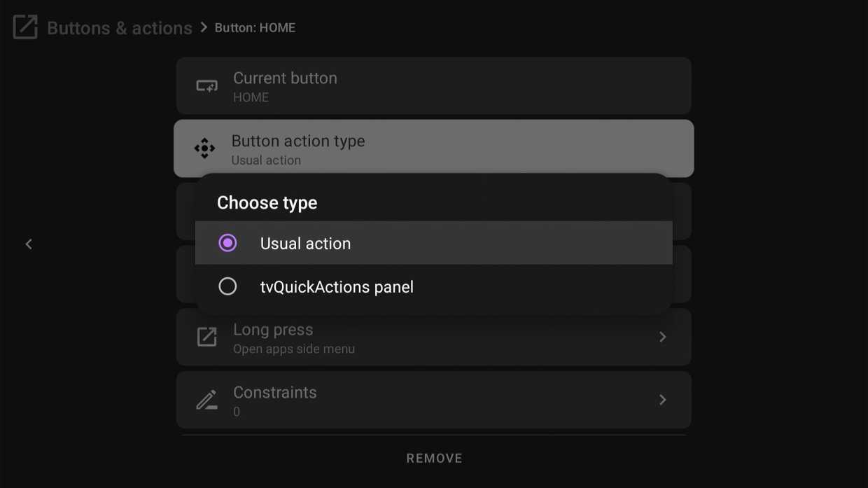Click the Current button remote-control icon
The width and height of the screenshot is (868, 488).
pos(206,85)
